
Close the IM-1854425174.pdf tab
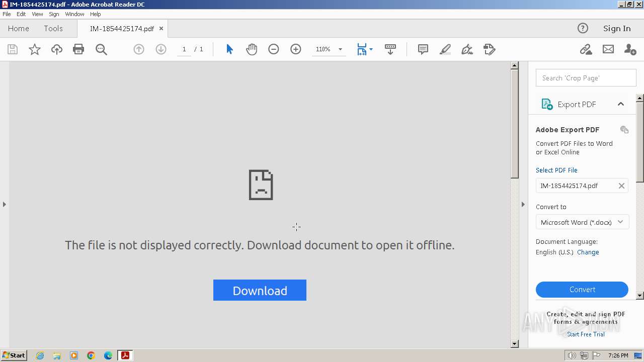coord(162,29)
